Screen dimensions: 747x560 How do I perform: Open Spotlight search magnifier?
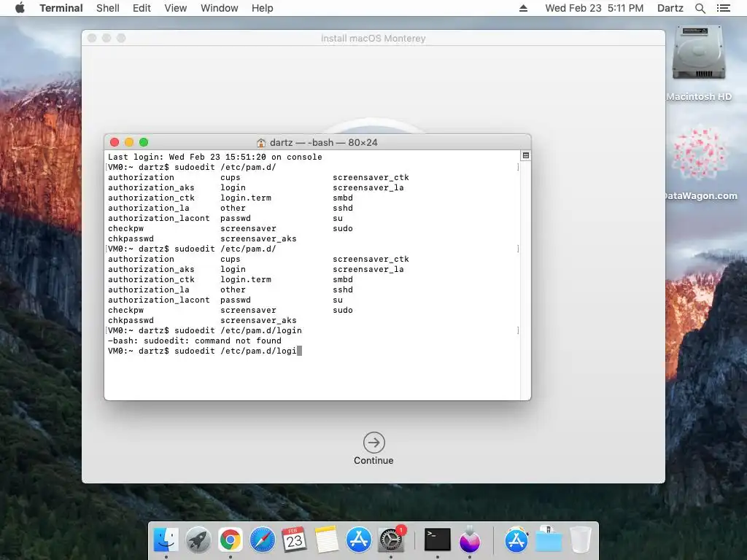click(x=700, y=8)
